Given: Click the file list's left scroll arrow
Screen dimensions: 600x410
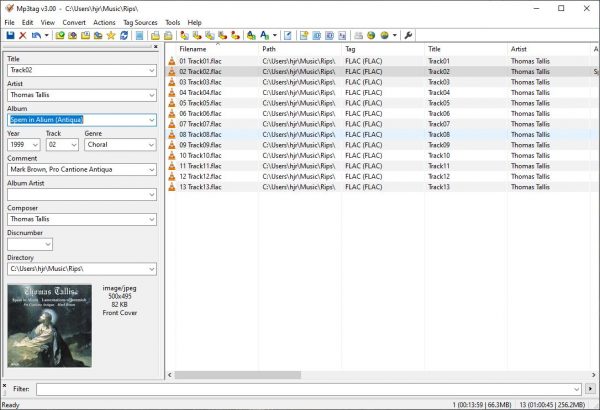Looking at the screenshot, I should (x=170, y=375).
